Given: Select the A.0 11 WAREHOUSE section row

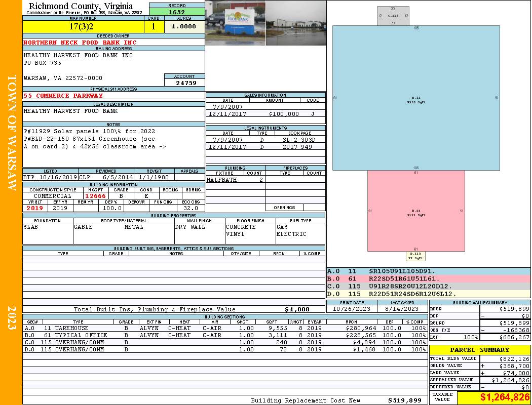Looking at the screenshot, I should click(224, 328).
